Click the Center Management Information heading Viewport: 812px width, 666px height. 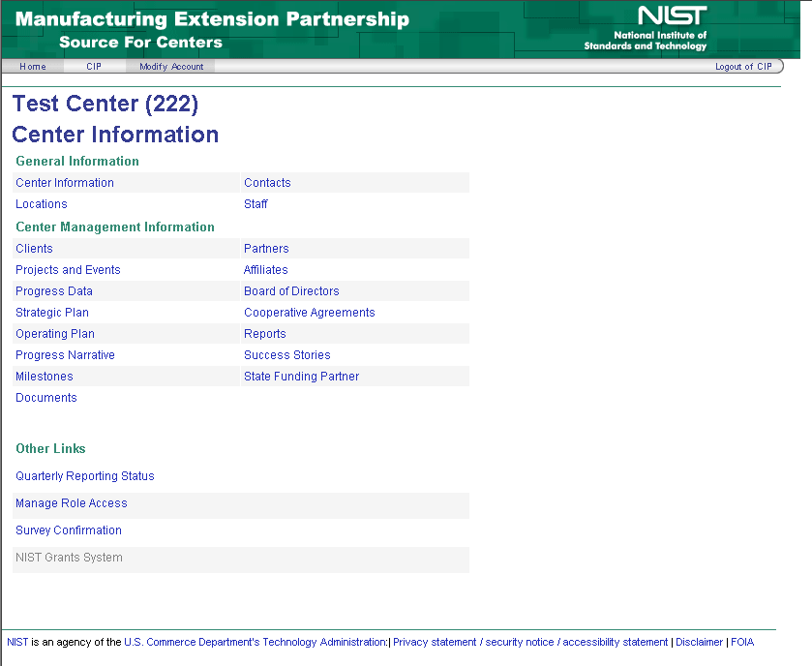tap(115, 227)
